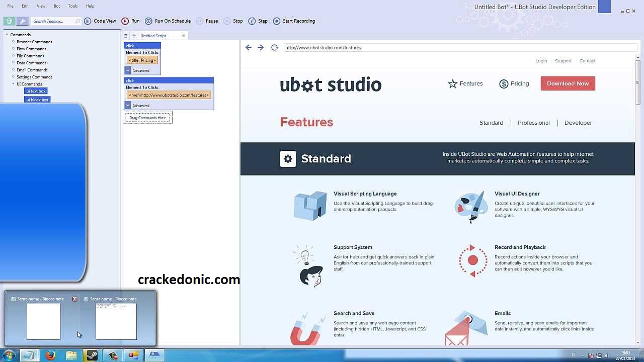644x362 pixels.
Task: Click the browser URL address field
Action: point(460,47)
